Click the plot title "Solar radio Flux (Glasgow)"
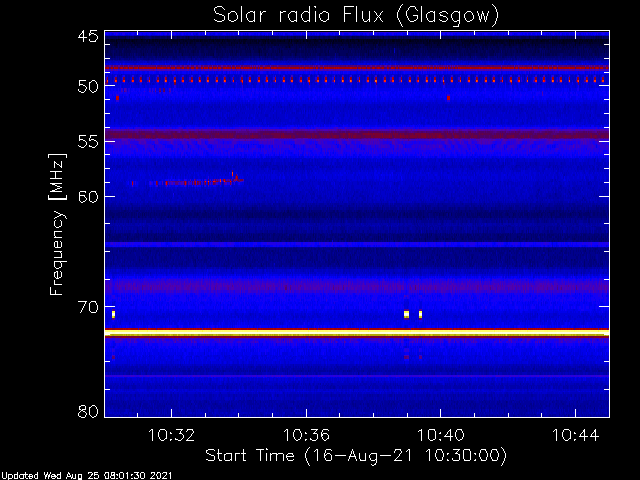 (356, 16)
